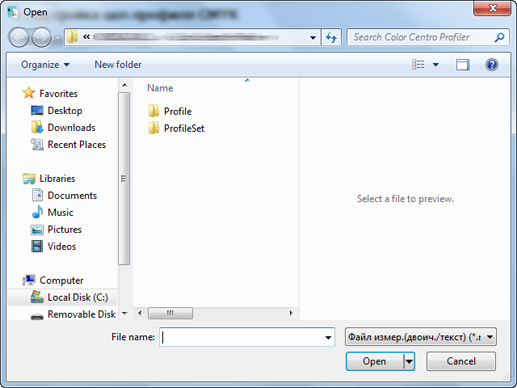Click the Back navigation arrow button
This screenshot has height=388, width=517.
click(x=19, y=37)
